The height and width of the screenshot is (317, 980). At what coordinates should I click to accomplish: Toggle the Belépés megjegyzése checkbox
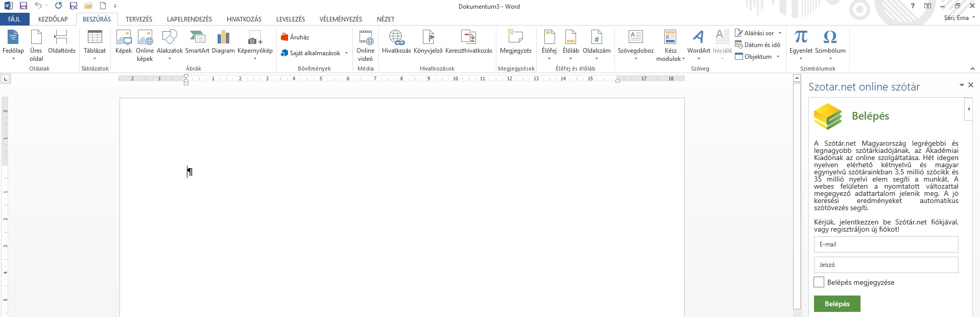tap(819, 282)
